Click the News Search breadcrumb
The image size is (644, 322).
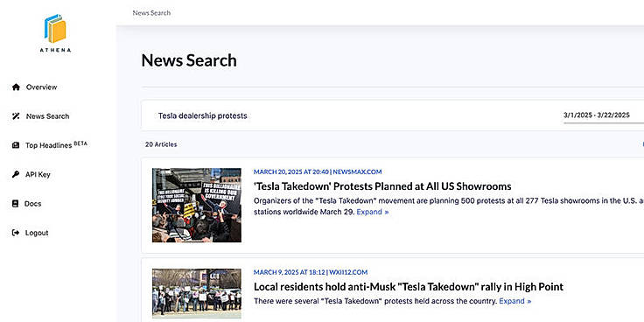point(151,13)
